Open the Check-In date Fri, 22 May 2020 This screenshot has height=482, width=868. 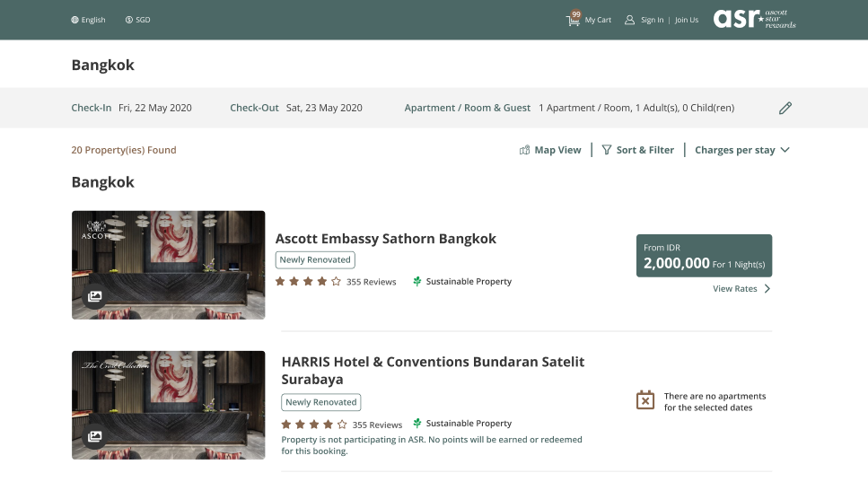[x=154, y=108]
